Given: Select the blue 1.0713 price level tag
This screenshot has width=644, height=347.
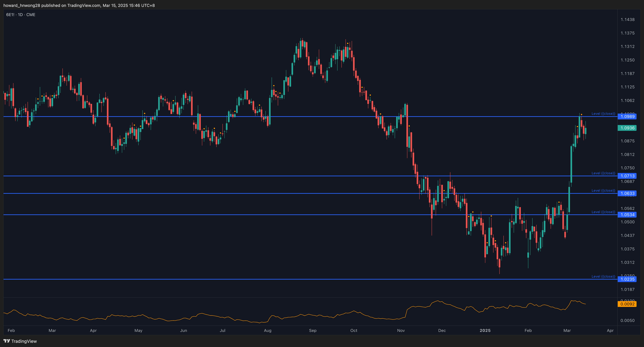Looking at the screenshot, I should point(627,176).
